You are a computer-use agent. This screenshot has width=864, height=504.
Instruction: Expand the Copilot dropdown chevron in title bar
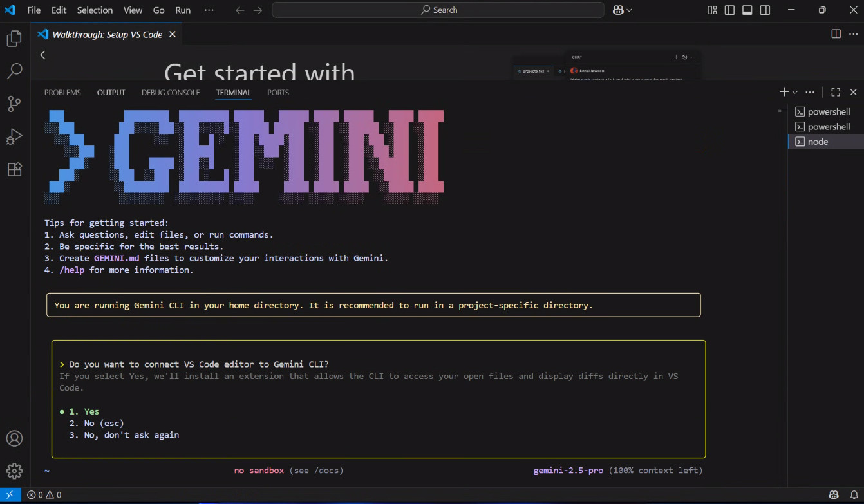tap(629, 10)
